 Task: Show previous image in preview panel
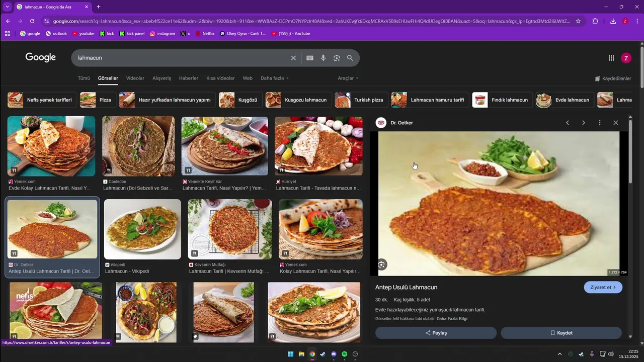[x=568, y=123]
